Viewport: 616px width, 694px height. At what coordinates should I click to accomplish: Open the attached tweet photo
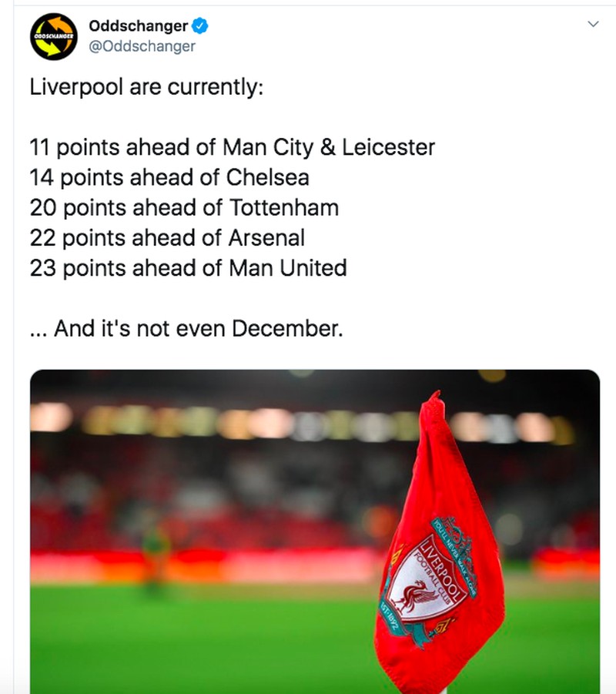click(231, 501)
